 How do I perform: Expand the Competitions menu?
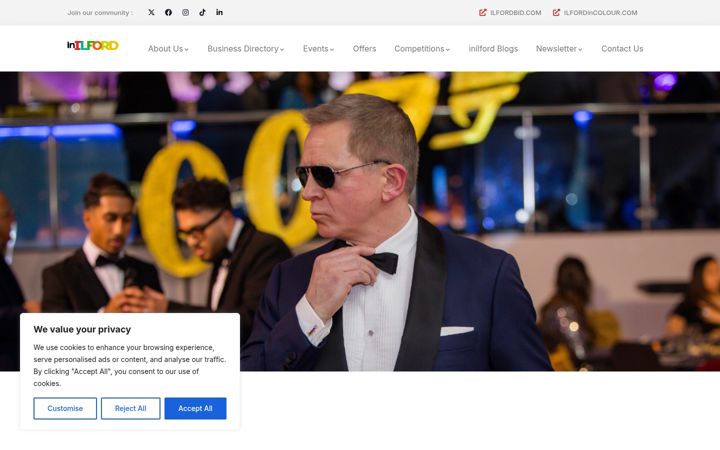422,49
